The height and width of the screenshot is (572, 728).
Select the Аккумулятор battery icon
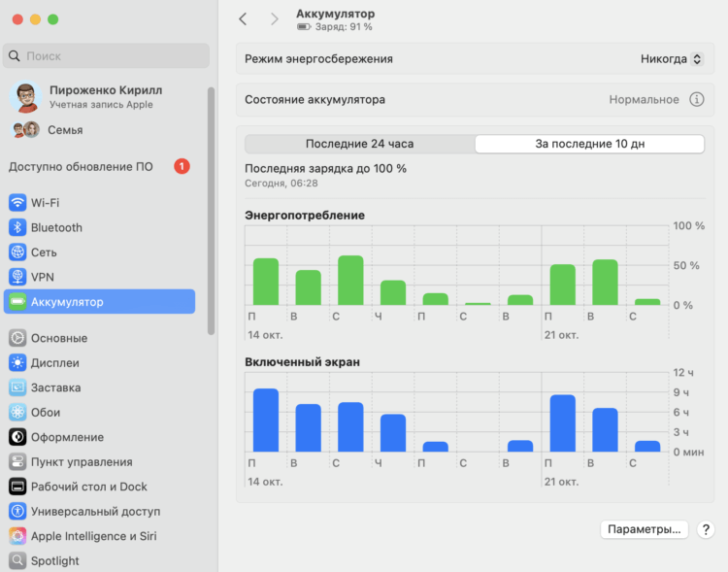point(17,302)
